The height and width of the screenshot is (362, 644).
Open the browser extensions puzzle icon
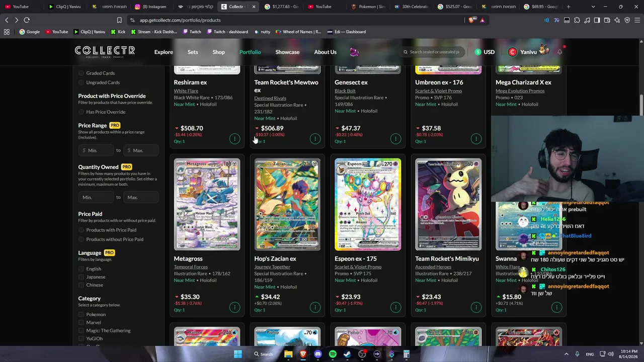tap(577, 20)
